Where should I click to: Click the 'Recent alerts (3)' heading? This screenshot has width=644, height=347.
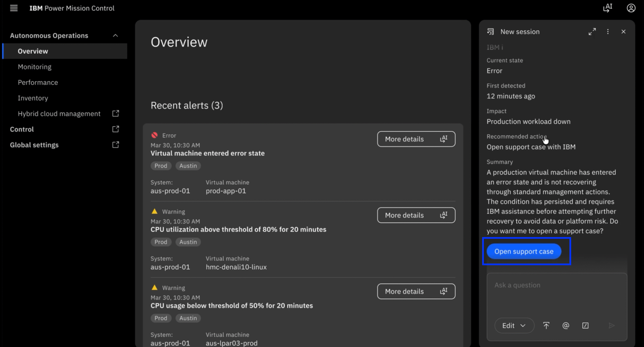[x=187, y=105]
